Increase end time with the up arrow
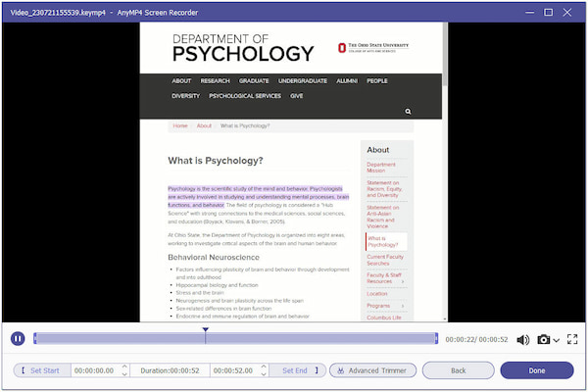This screenshot has height=392, width=588. pos(262,367)
